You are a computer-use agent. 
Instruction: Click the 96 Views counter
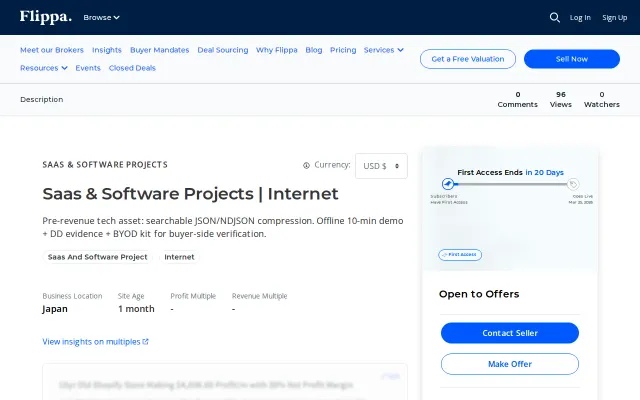point(561,100)
